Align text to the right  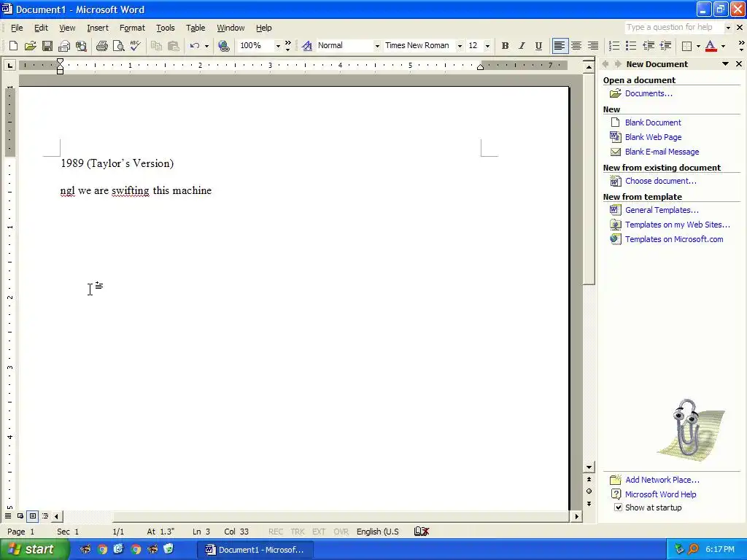pyautogui.click(x=593, y=46)
